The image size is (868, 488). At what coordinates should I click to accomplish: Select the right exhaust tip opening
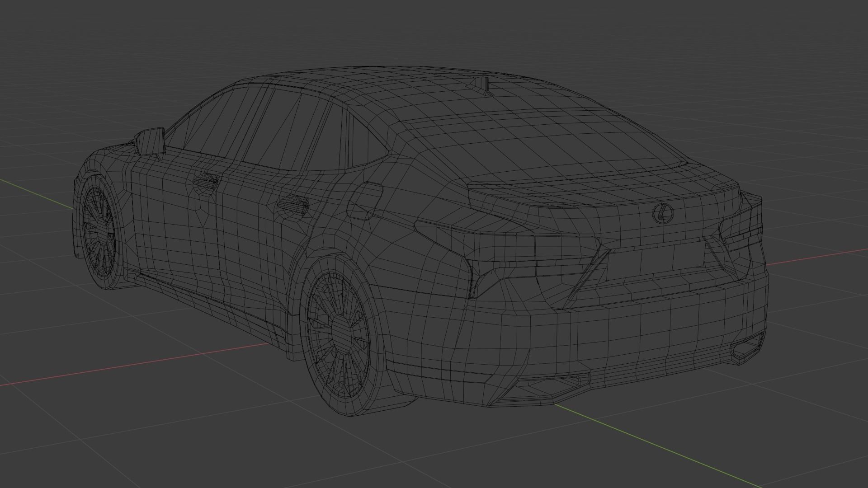pyautogui.click(x=748, y=347)
